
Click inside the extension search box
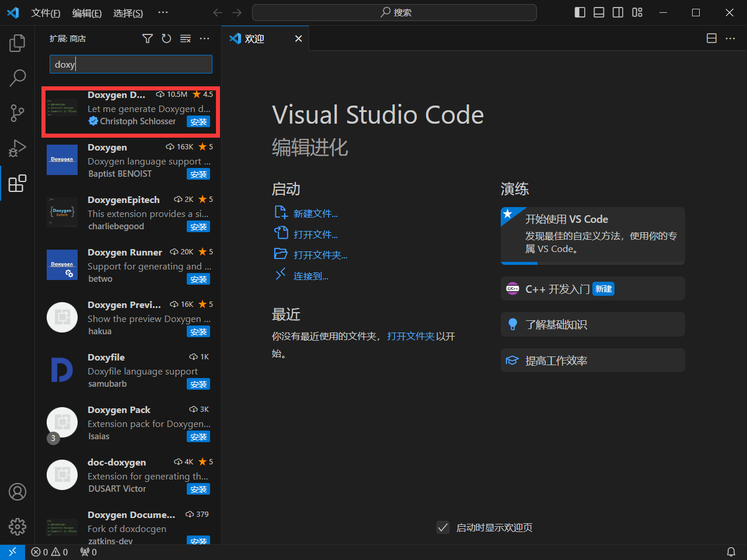131,64
